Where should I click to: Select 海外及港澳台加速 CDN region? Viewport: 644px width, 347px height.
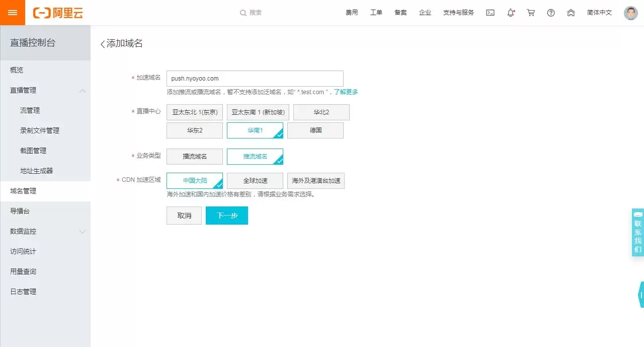point(316,181)
